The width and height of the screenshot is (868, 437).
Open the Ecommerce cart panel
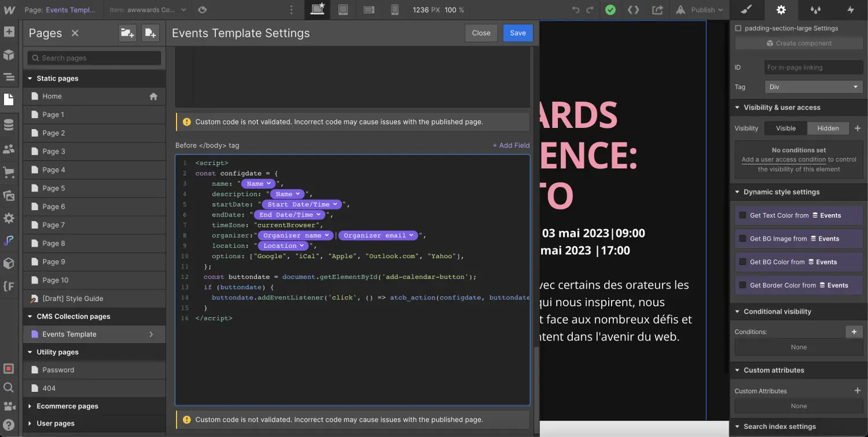tap(9, 172)
